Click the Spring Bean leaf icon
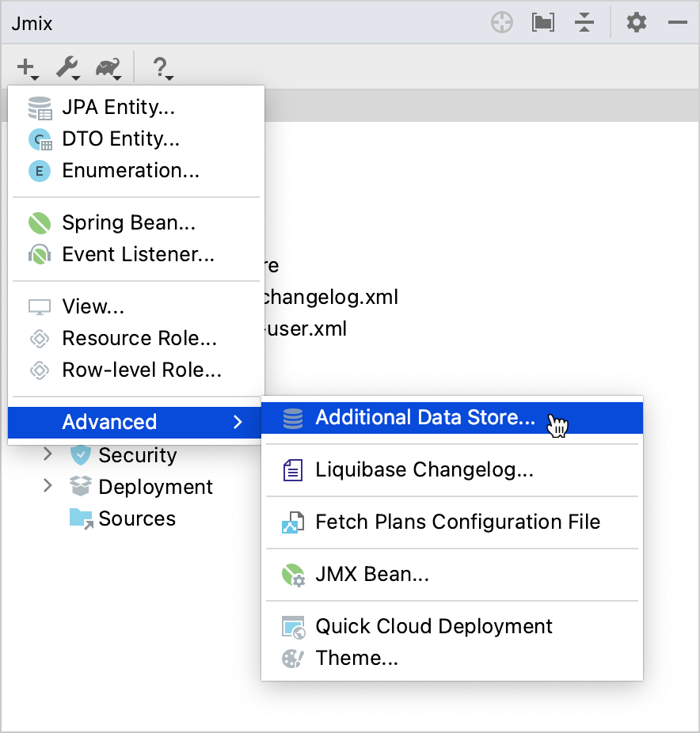This screenshot has height=733, width=700. pos(40,223)
